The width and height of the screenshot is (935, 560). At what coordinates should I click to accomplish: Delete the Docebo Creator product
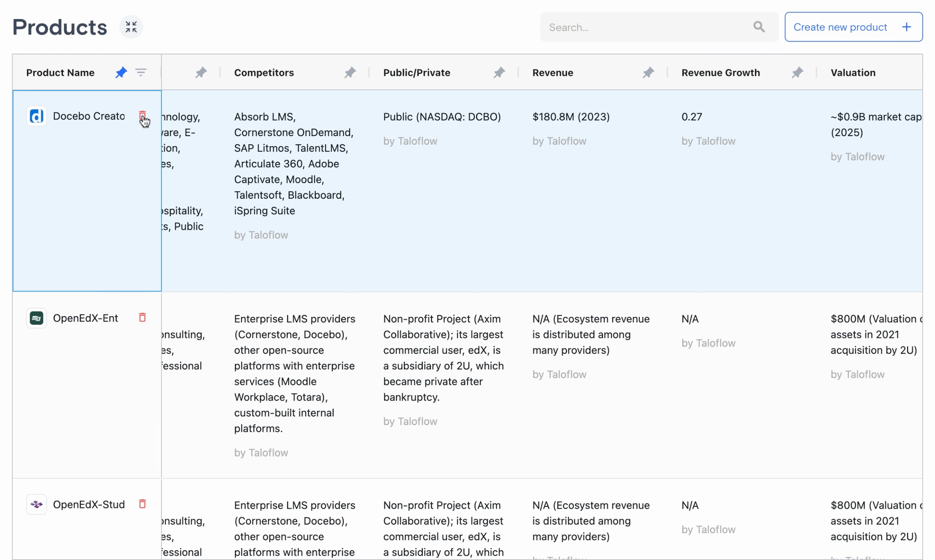pos(142,116)
